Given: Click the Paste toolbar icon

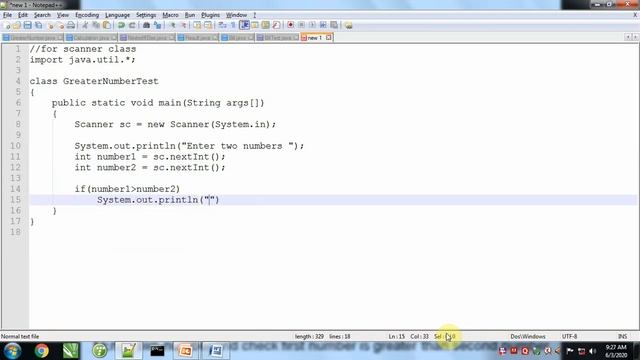Looking at the screenshot, I should coord(107,25).
